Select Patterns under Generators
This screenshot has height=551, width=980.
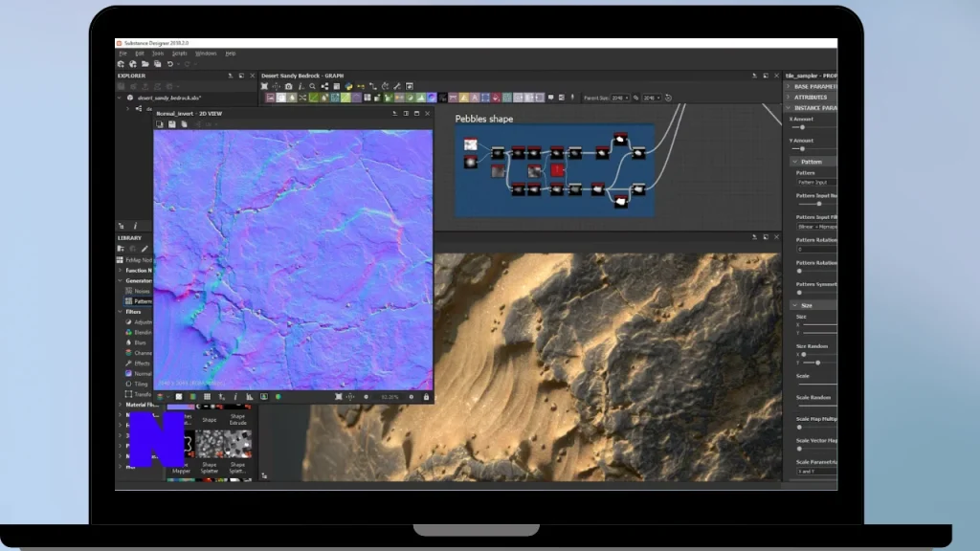[x=139, y=301]
